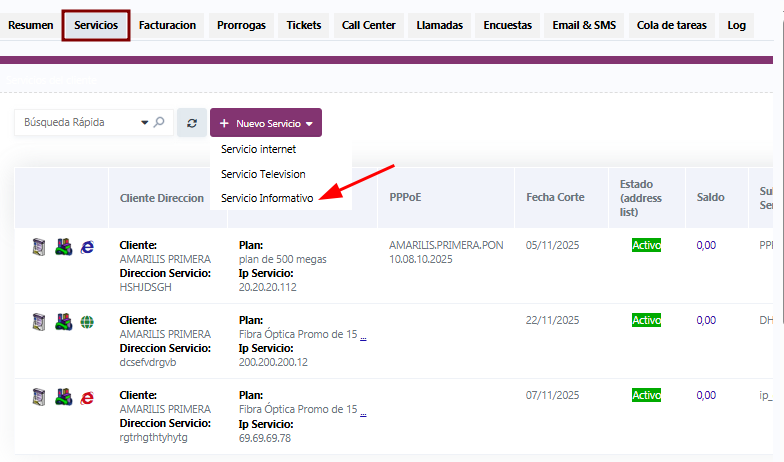The width and height of the screenshot is (784, 462).
Task: Choose Servicio internet from the dropdown menu
Action: (x=258, y=149)
